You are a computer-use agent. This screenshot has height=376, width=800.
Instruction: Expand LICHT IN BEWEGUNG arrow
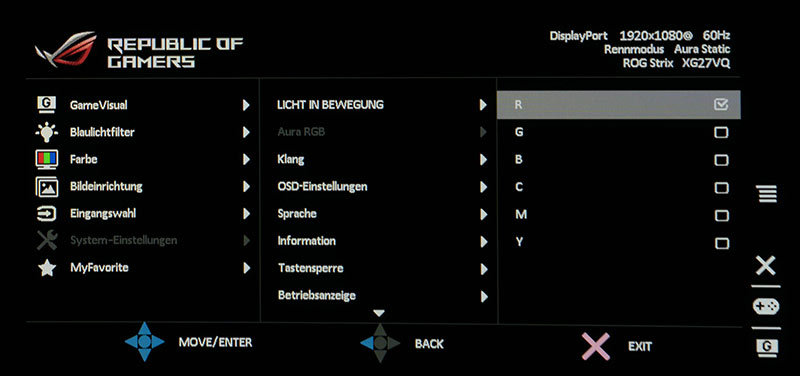click(483, 105)
